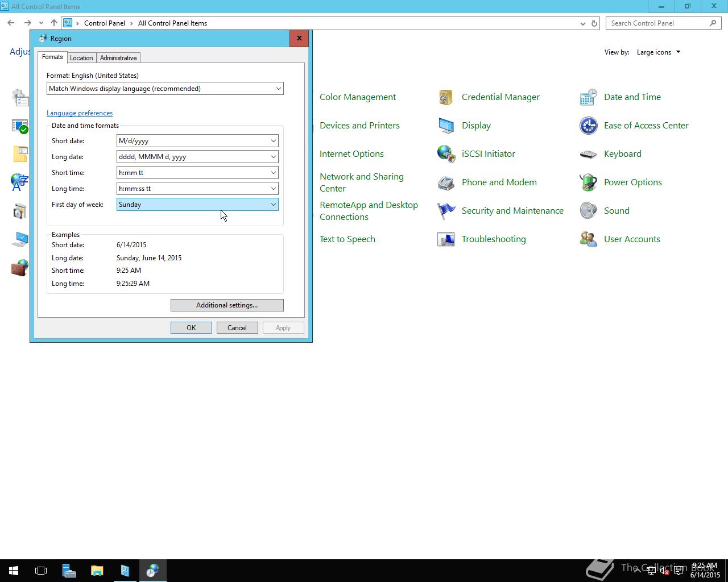Switch to the Location tab
The height and width of the screenshot is (582, 728).
pyautogui.click(x=81, y=58)
